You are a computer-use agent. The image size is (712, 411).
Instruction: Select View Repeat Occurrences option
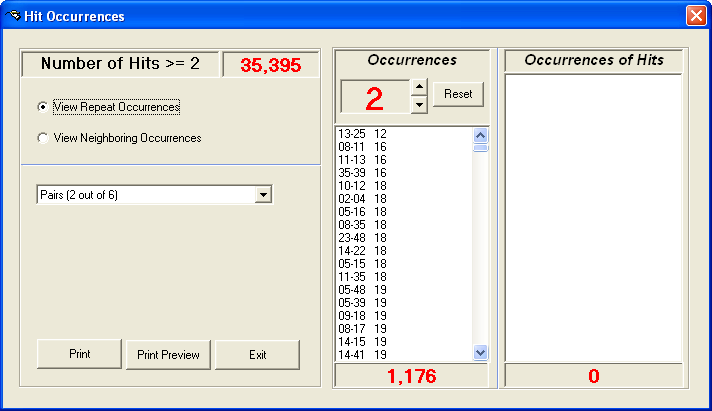(42, 107)
